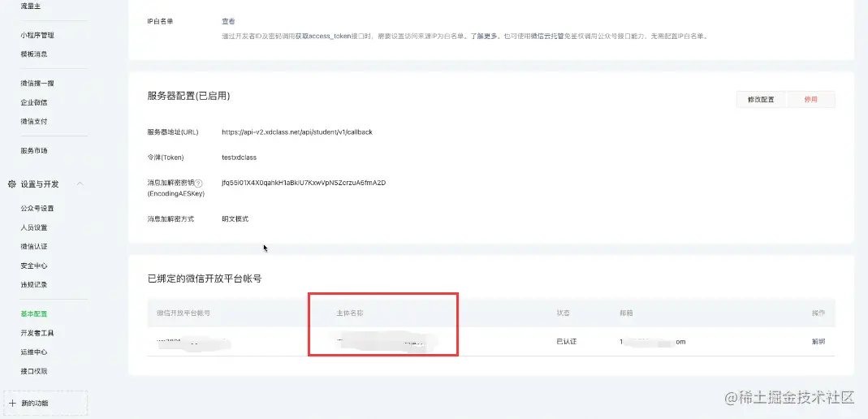Click the 服务器配置(已启用) heading
This screenshot has height=419, width=868.
(188, 96)
